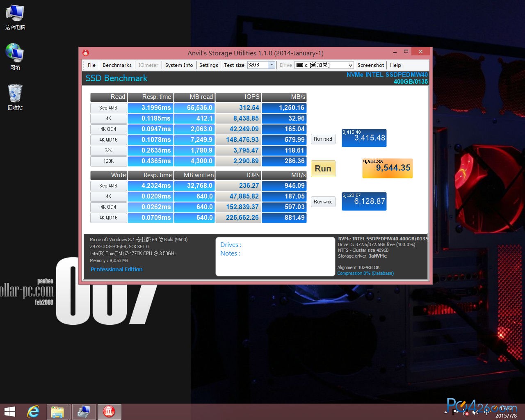Click the Run write button
525x420 pixels.
tap(323, 202)
